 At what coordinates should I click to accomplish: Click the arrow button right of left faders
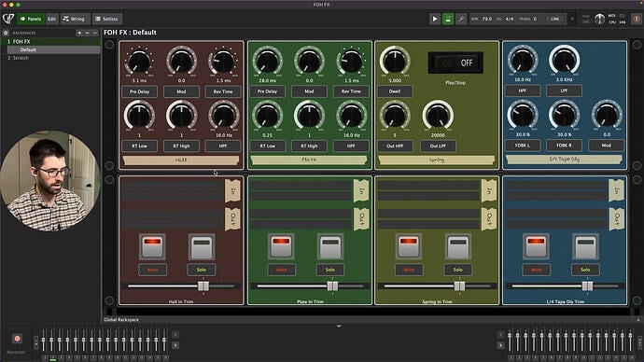[x=175, y=345]
